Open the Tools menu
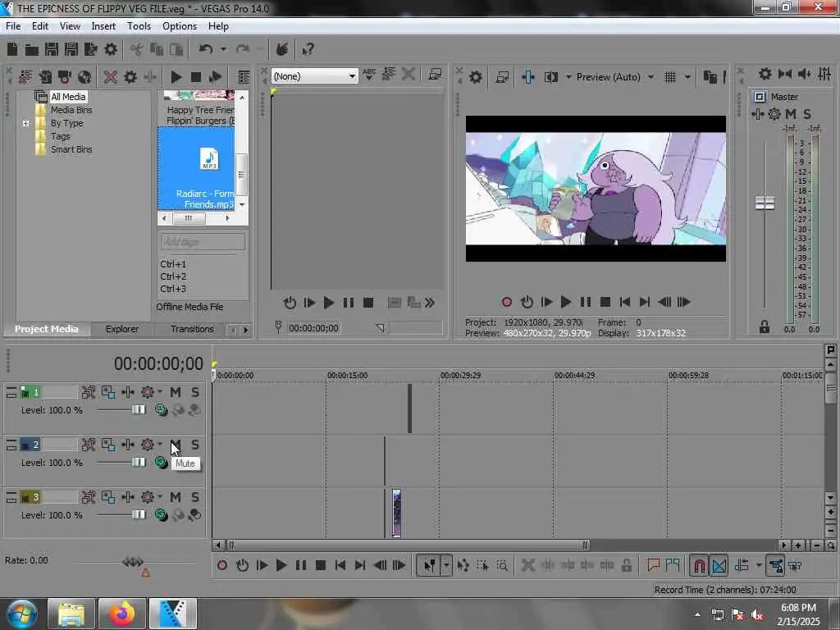Image resolution: width=840 pixels, height=630 pixels. point(139,26)
